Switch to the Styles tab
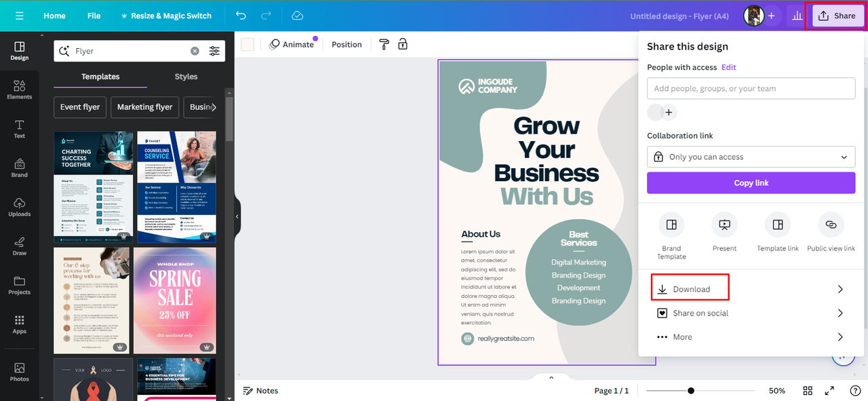This screenshot has width=868, height=401. (x=186, y=77)
